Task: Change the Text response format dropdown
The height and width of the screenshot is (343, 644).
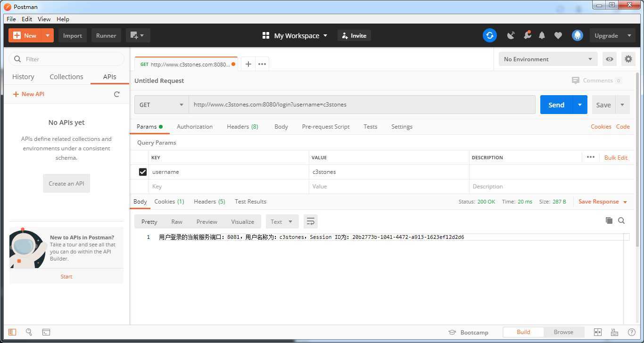Action: pos(281,221)
